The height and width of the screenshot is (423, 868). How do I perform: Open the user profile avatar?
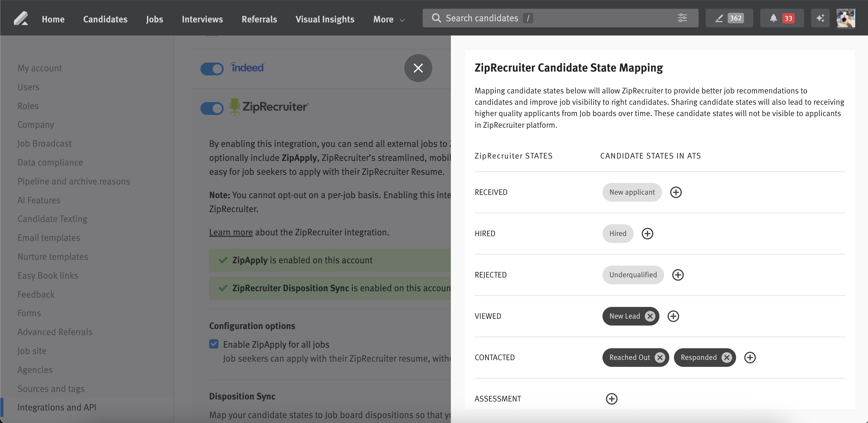(x=845, y=18)
